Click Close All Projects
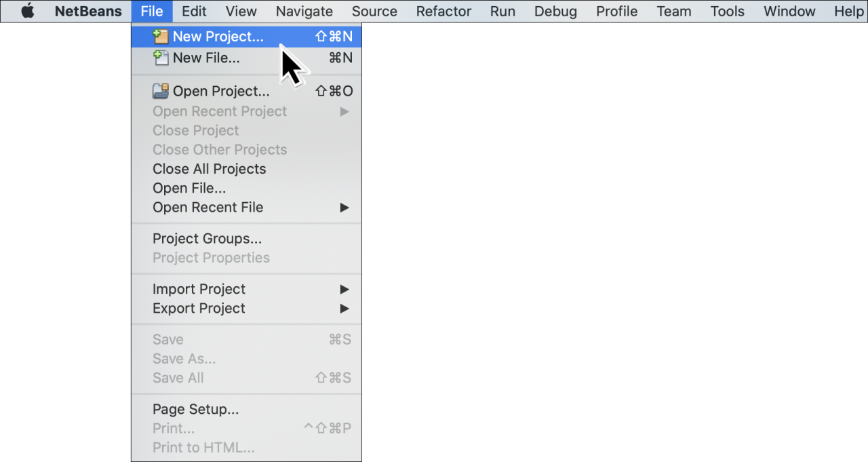Screen dimensions: 868x462 209,168
